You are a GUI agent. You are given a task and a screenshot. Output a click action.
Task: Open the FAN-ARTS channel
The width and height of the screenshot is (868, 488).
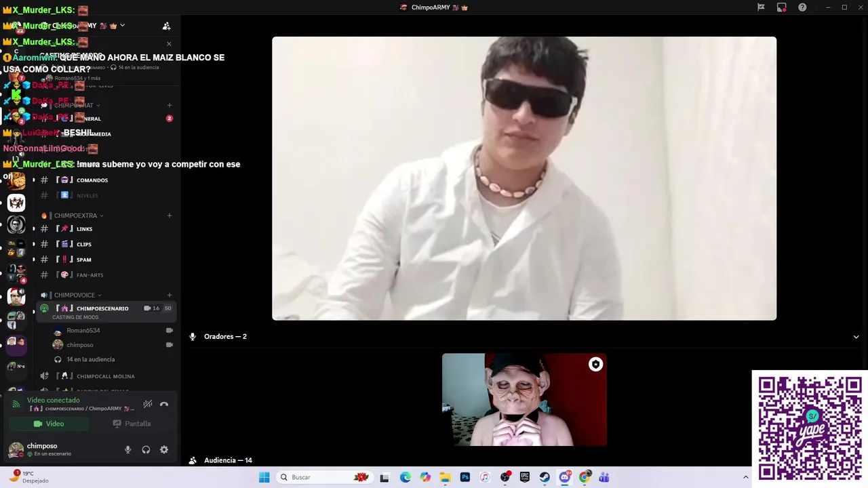point(90,275)
